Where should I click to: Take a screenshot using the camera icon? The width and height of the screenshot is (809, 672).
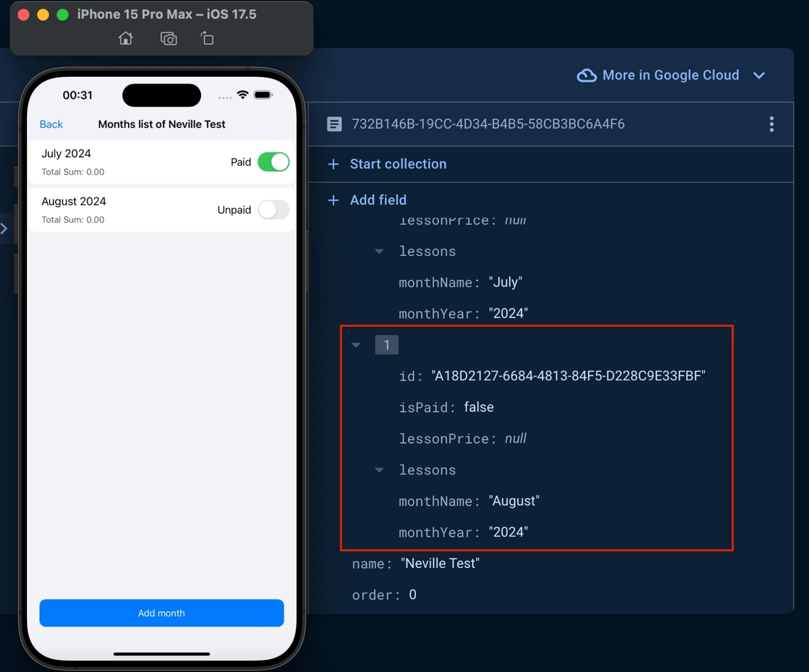point(168,38)
